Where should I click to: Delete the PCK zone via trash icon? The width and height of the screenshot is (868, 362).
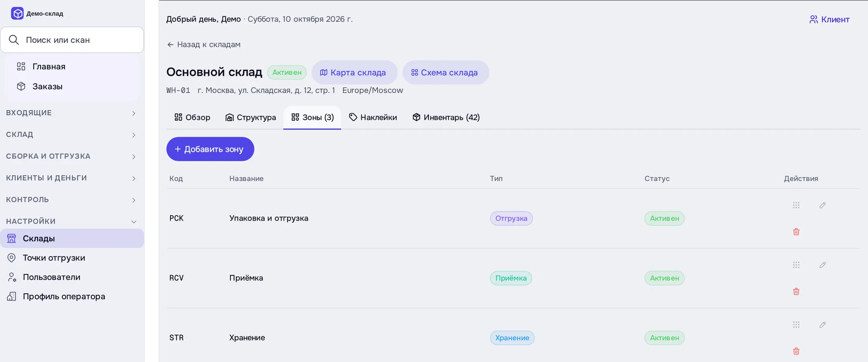796,232
